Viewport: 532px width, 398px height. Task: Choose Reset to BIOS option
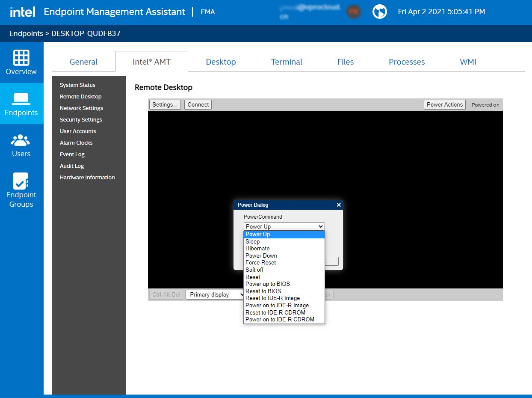(263, 291)
